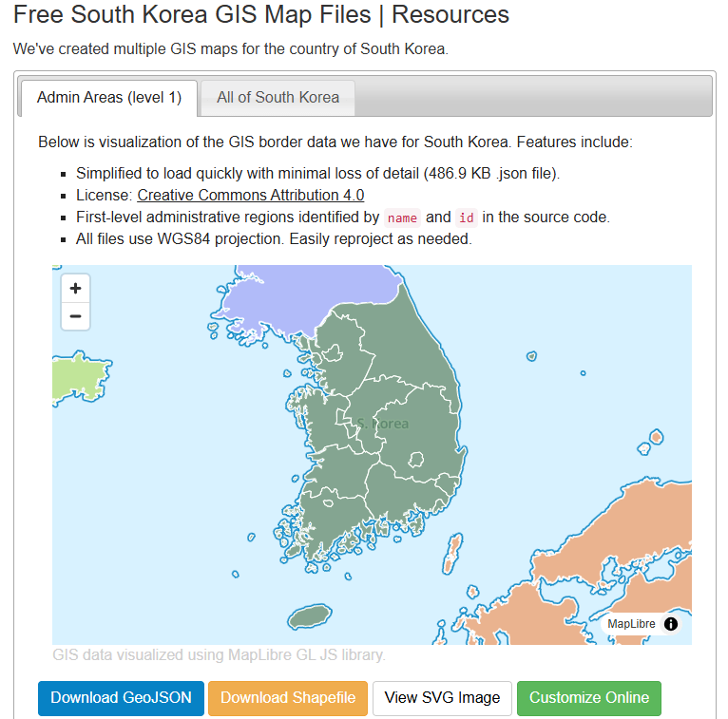728x719 pixels.
Task: Launch Customize Online editor
Action: [589, 698]
